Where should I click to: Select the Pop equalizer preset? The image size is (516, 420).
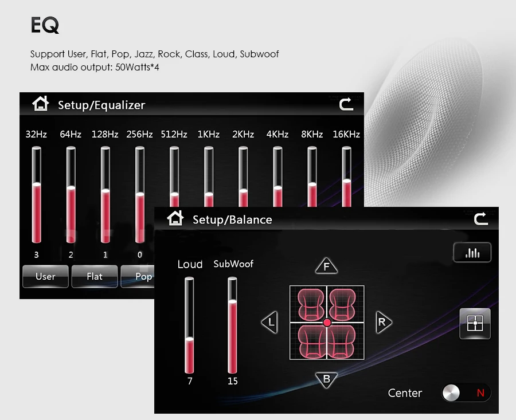[x=138, y=276]
